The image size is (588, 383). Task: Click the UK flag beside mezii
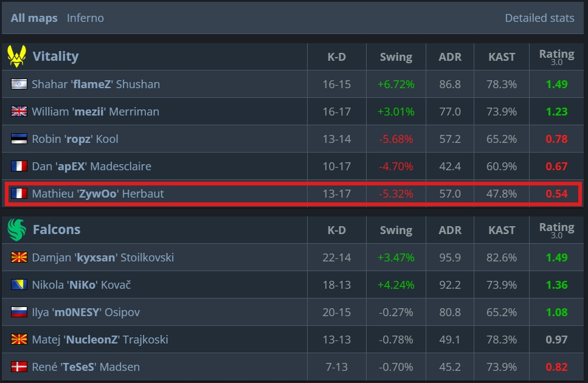19,112
